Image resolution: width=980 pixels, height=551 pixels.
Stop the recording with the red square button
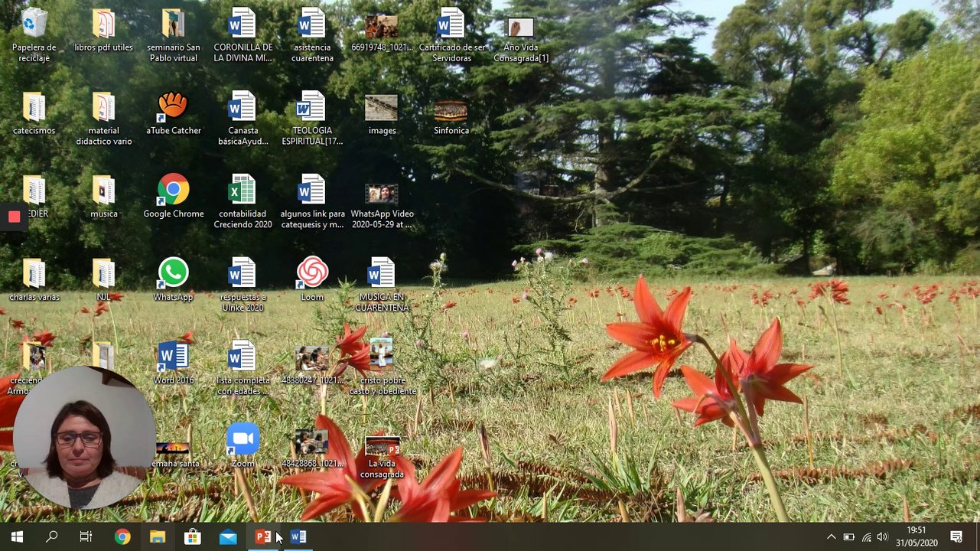pyautogui.click(x=14, y=217)
